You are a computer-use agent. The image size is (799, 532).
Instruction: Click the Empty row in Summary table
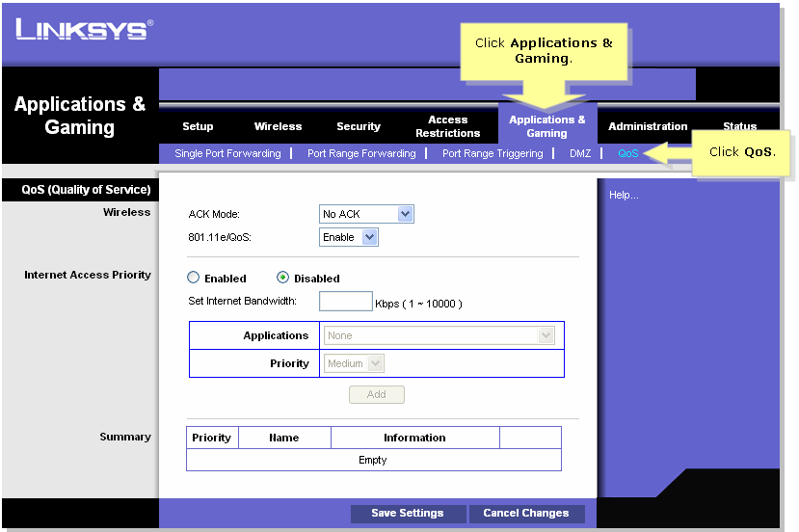(x=373, y=460)
